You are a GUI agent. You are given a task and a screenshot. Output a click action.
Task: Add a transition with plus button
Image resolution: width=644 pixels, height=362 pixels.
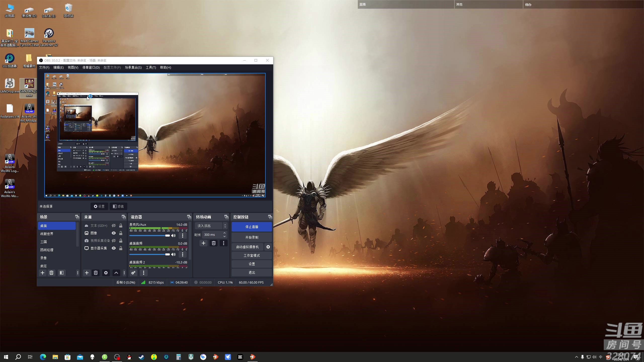click(203, 243)
